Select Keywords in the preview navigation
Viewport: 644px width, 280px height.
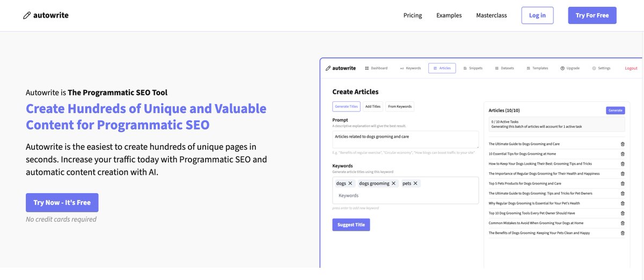(x=411, y=68)
